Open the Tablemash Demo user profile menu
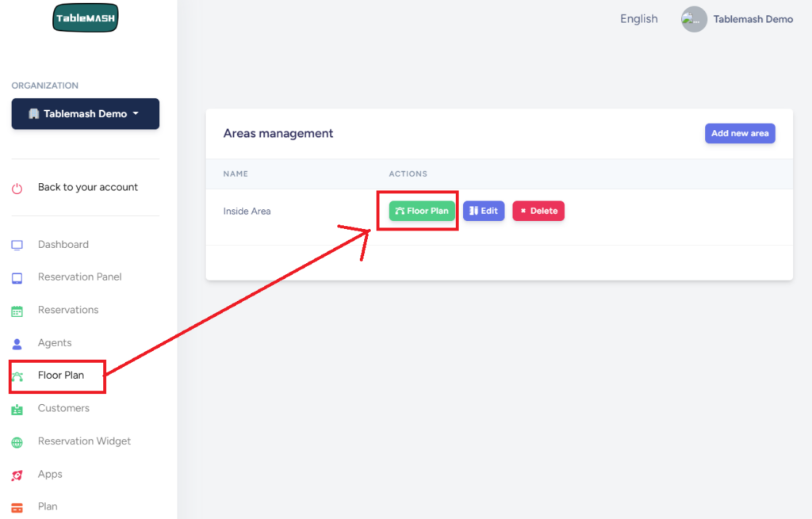The height and width of the screenshot is (519, 812). pos(737,19)
